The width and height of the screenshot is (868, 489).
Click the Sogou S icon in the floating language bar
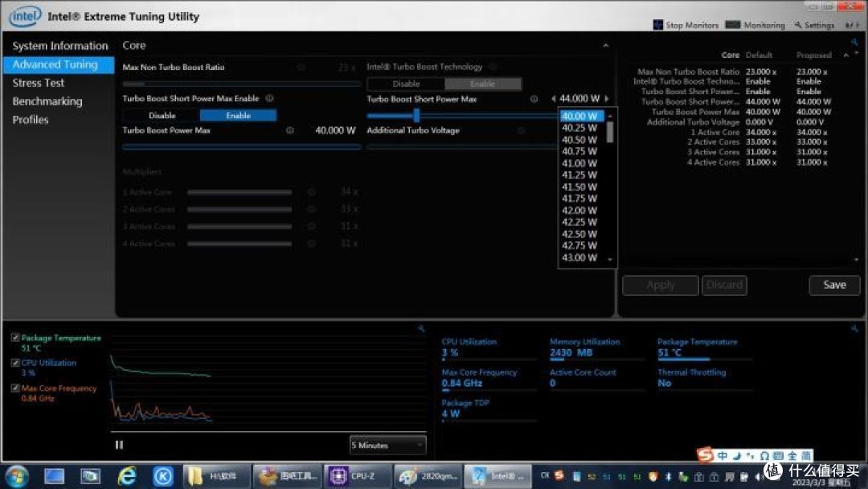706,455
